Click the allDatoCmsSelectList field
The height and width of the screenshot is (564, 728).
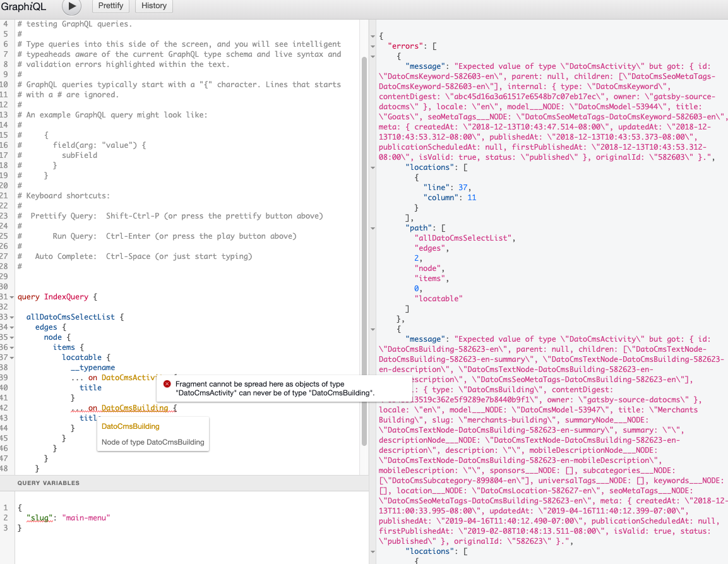[x=70, y=317]
